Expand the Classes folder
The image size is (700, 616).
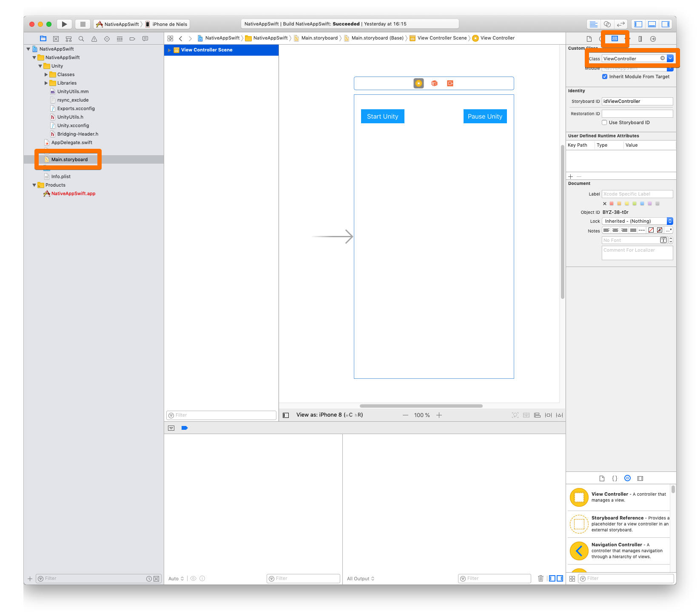pyautogui.click(x=46, y=74)
